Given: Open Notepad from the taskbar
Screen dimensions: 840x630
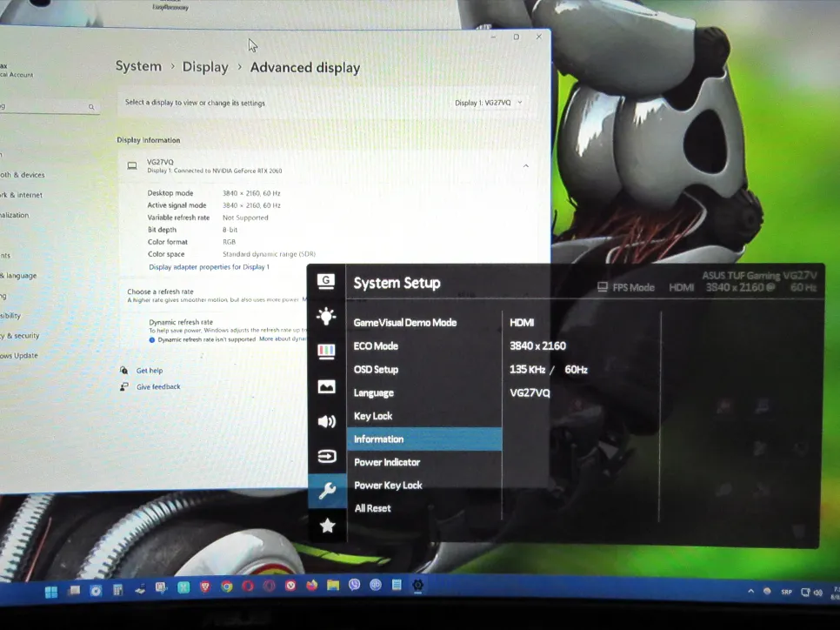Looking at the screenshot, I should (x=397, y=585).
